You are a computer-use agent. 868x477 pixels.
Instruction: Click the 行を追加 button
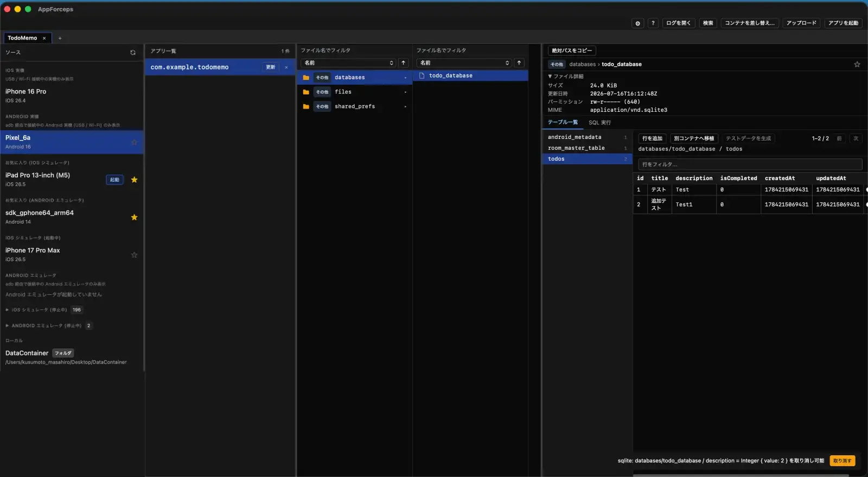[652, 138]
